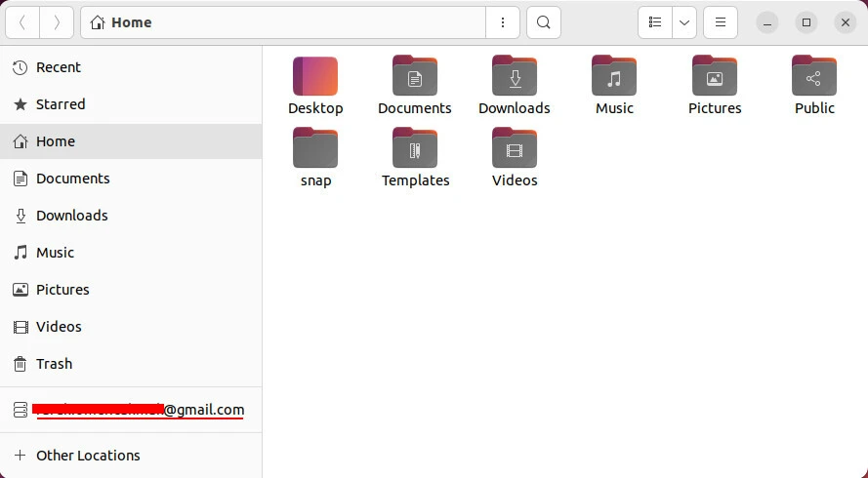Open the Templates folder
Viewport: 868px width, 478px height.
click(415, 148)
